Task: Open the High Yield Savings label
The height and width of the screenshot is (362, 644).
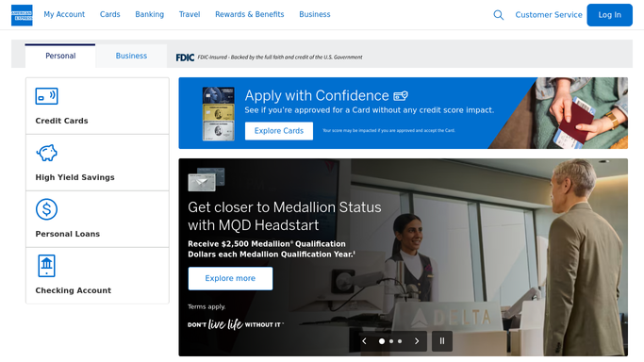Action: pyautogui.click(x=74, y=177)
